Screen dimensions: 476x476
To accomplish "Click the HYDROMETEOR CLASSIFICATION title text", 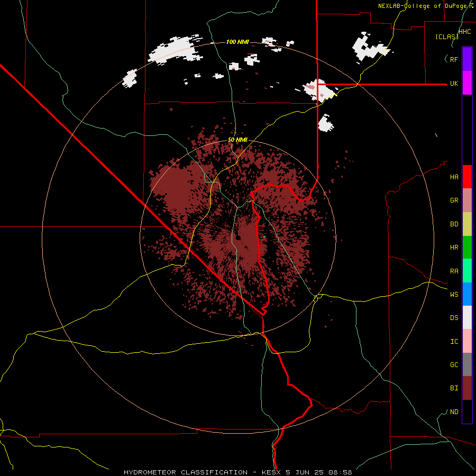I will pos(186,472).
